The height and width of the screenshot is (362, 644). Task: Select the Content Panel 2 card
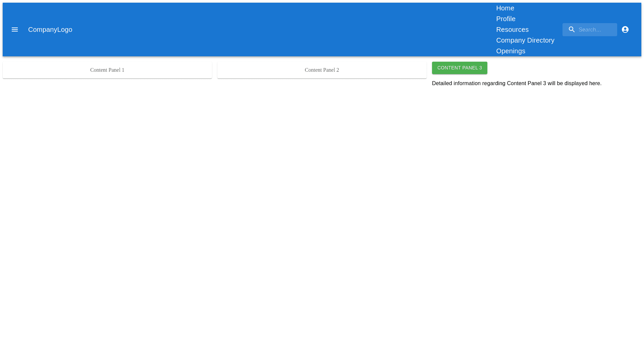tap(322, 70)
